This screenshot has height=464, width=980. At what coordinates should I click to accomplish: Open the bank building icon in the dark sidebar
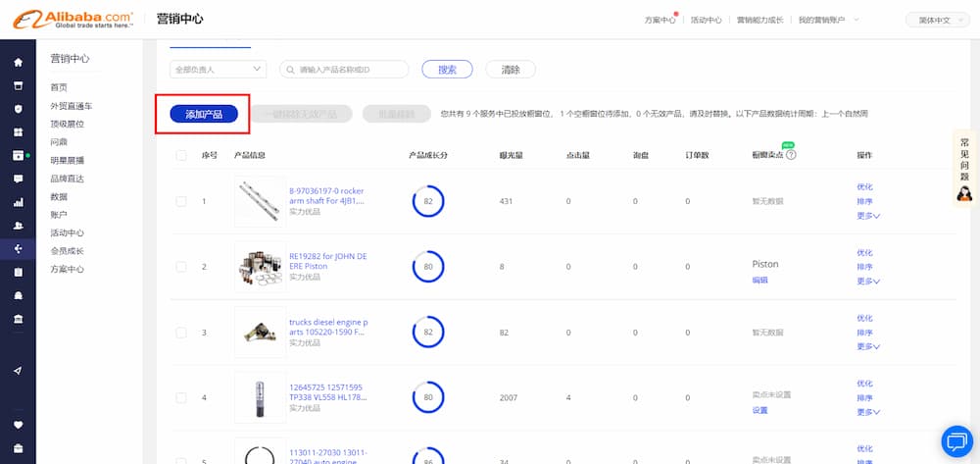(18, 319)
